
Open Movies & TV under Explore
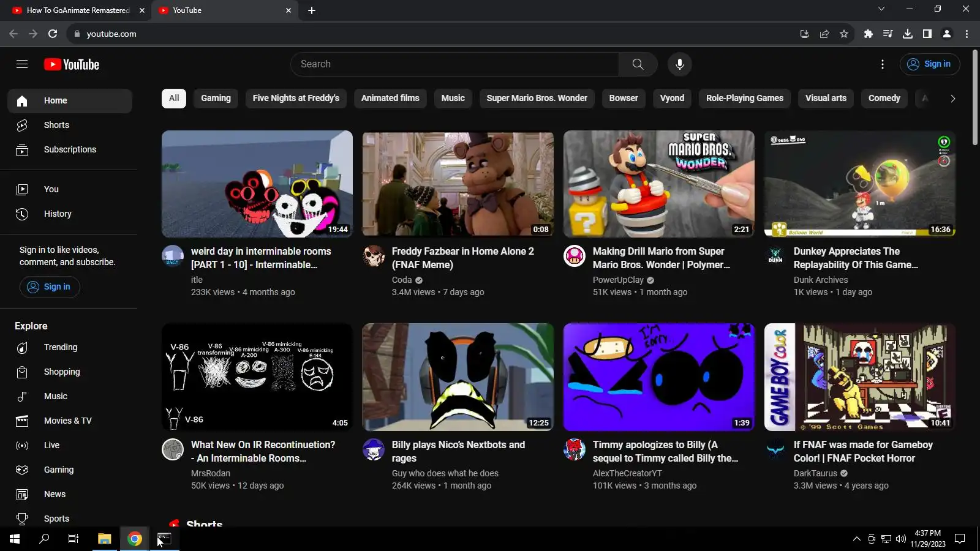[70, 421]
